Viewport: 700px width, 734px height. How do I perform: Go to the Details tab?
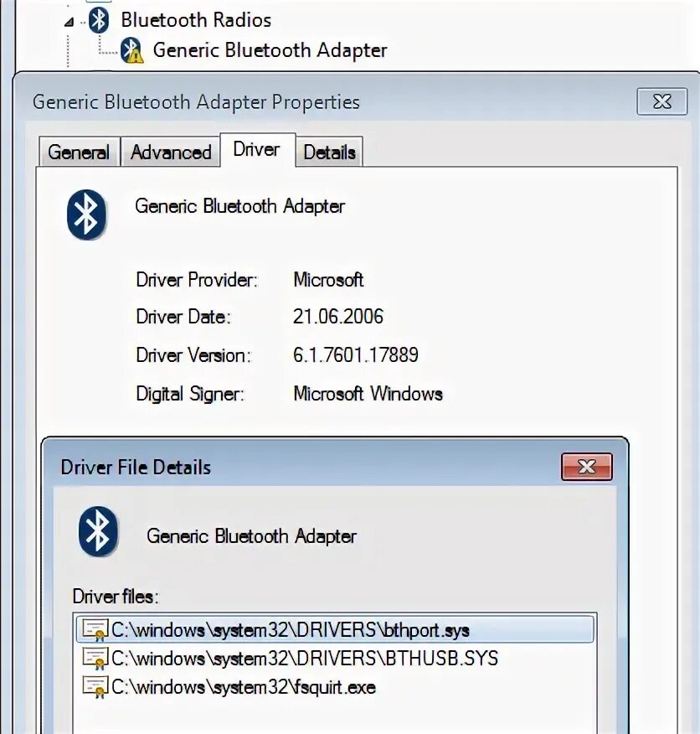pyautogui.click(x=329, y=152)
